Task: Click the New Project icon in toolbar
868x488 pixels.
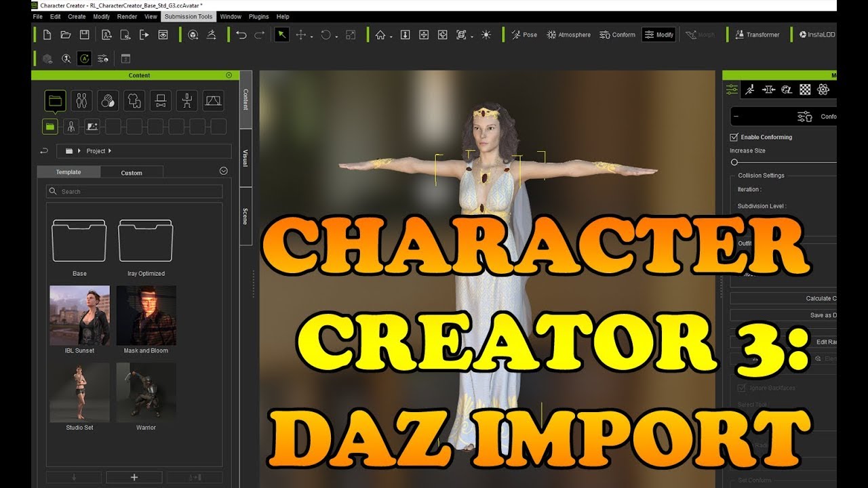Action: click(x=47, y=35)
